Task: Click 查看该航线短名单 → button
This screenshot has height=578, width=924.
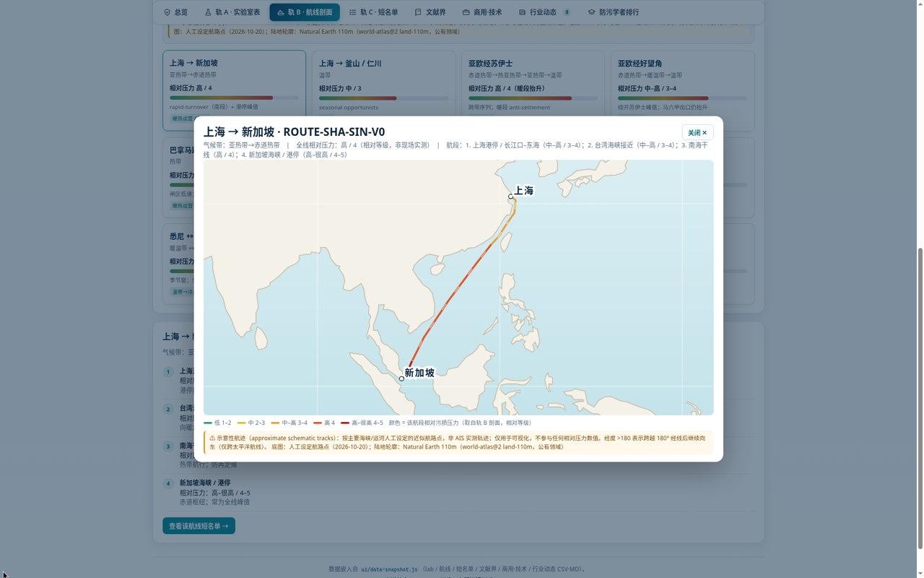Action: pos(199,526)
